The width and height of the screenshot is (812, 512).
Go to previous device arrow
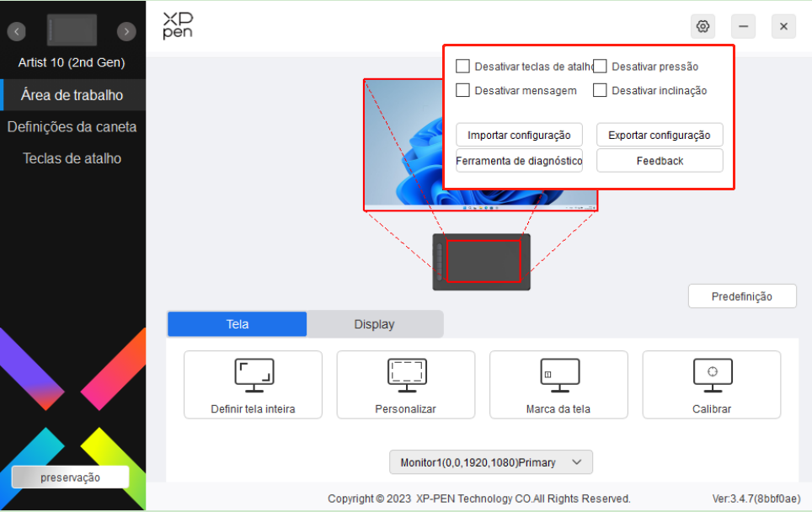coord(17,32)
